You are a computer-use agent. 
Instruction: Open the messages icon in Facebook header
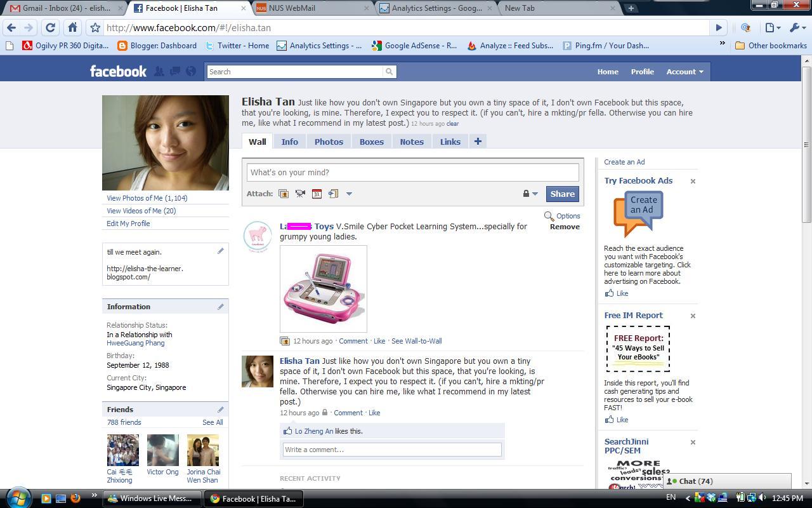[174, 71]
